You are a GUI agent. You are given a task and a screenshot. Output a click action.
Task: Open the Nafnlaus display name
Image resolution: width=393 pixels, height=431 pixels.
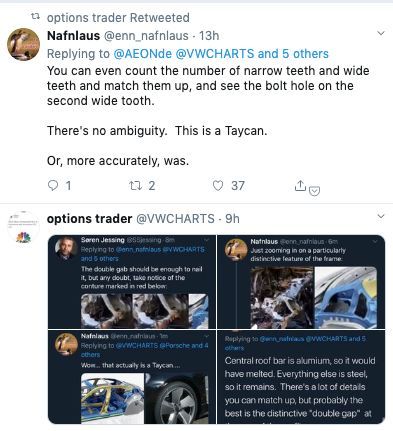pyautogui.click(x=73, y=36)
